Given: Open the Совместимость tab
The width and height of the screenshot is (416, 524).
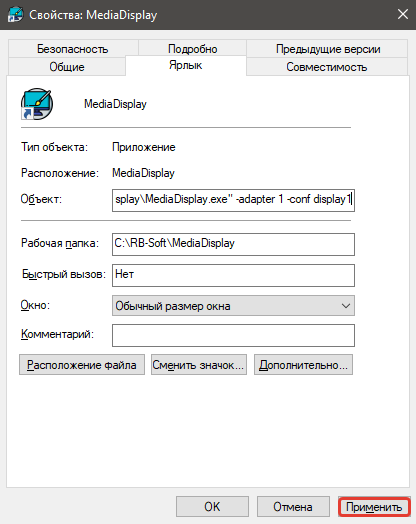Looking at the screenshot, I should [x=326, y=67].
